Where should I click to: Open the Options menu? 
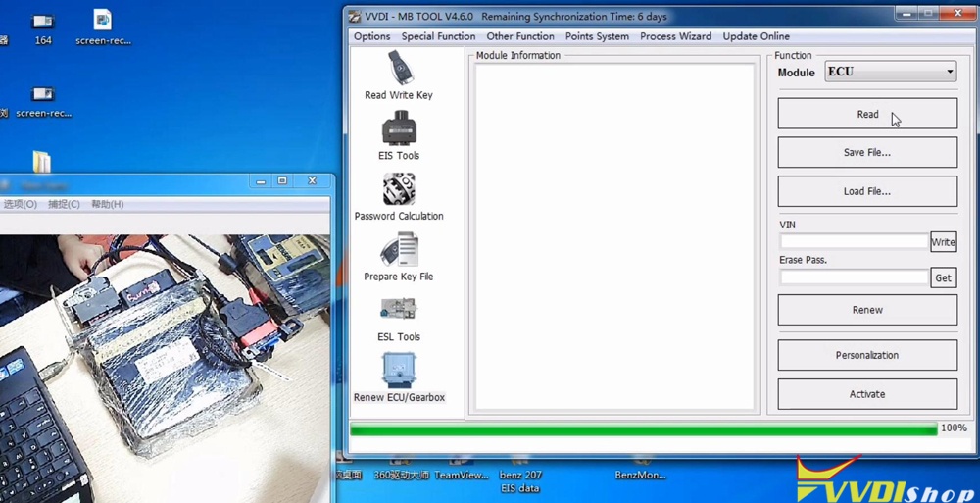(371, 36)
